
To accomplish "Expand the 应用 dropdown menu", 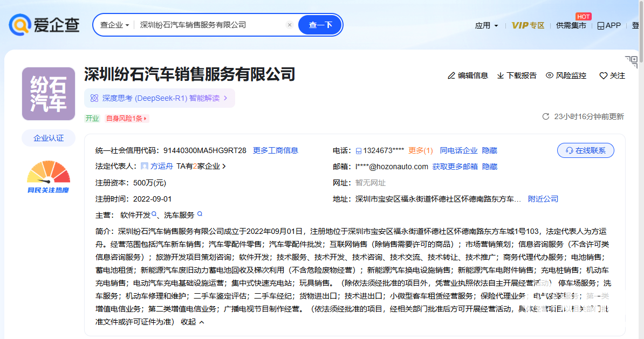I will tap(487, 25).
